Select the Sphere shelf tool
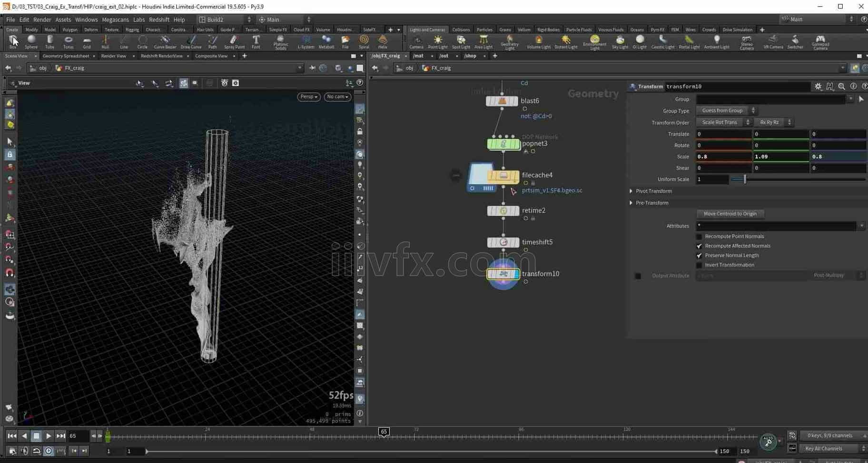Viewport: 868px width, 463px height. pos(31,42)
